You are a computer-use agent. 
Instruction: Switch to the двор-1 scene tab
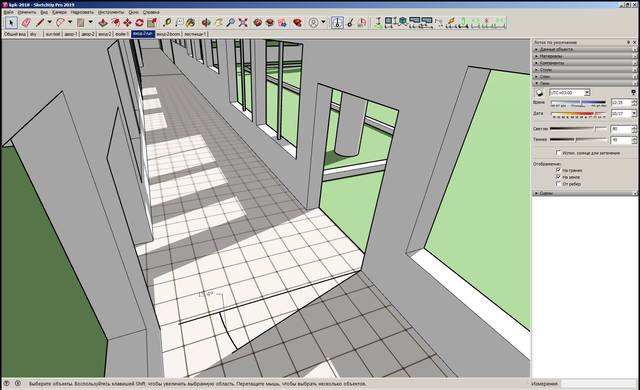click(x=71, y=34)
